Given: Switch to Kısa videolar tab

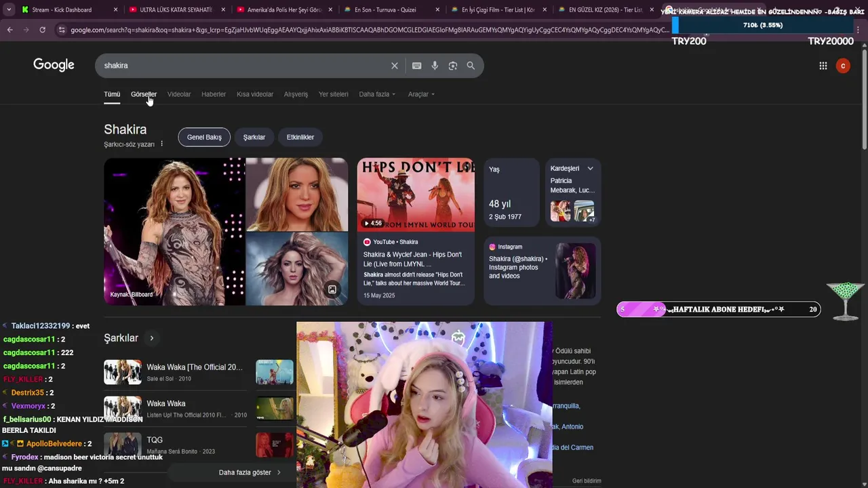Looking at the screenshot, I should [255, 94].
